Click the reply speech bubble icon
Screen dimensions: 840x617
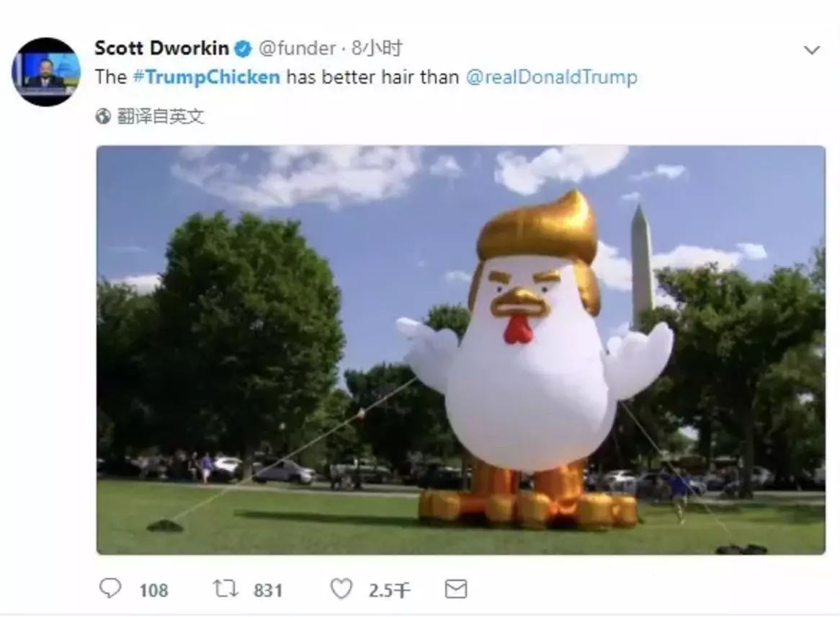(110, 589)
